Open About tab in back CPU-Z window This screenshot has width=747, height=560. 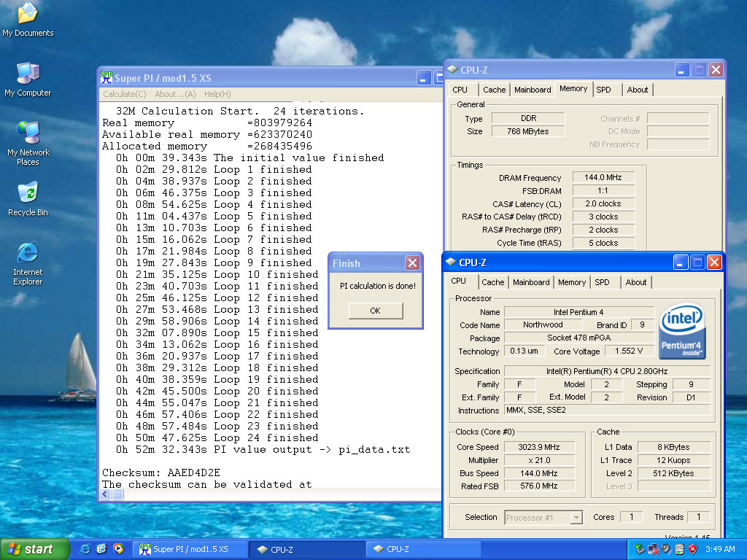[637, 90]
